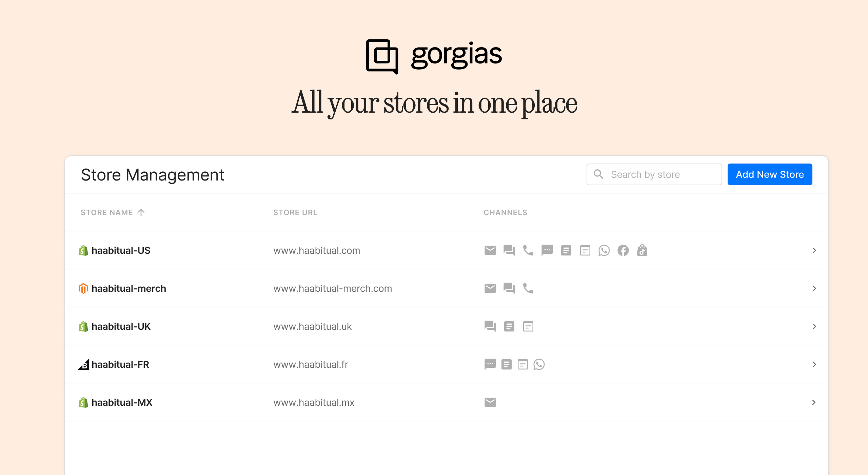Click the phone icon in haabitual-merch row
The width and height of the screenshot is (868, 475).
(528, 288)
